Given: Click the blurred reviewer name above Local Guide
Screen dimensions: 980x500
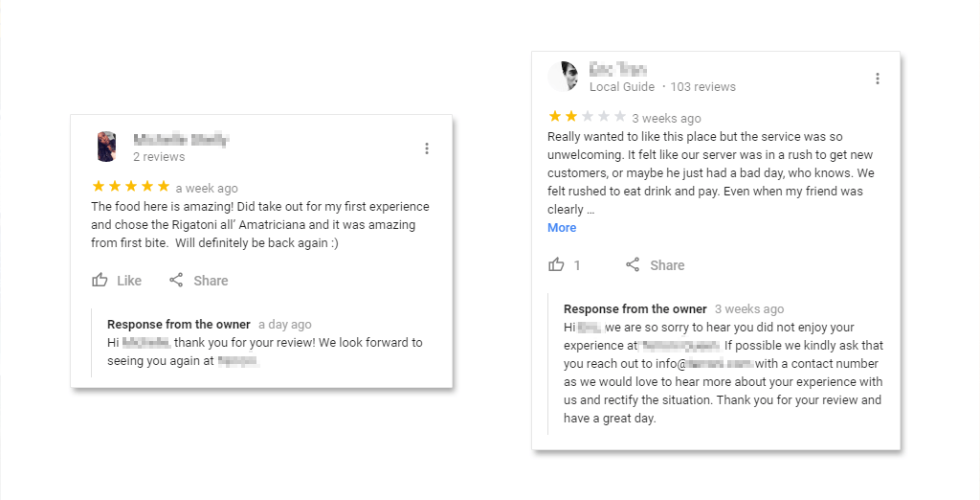Looking at the screenshot, I should click(617, 69).
